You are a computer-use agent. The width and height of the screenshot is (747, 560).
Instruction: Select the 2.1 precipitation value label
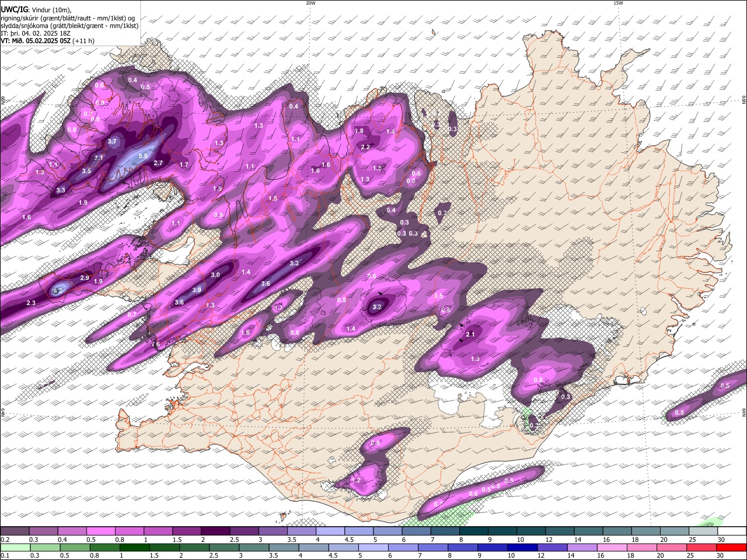(470, 334)
